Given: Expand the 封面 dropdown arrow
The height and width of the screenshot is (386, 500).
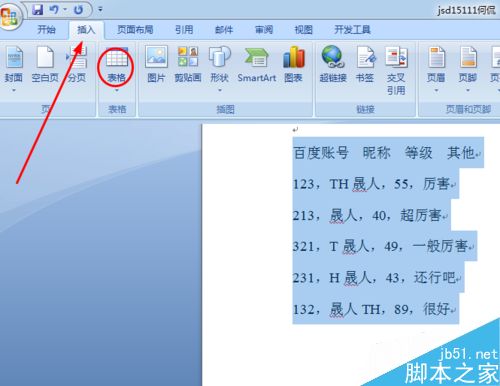Looking at the screenshot, I should (14, 90).
